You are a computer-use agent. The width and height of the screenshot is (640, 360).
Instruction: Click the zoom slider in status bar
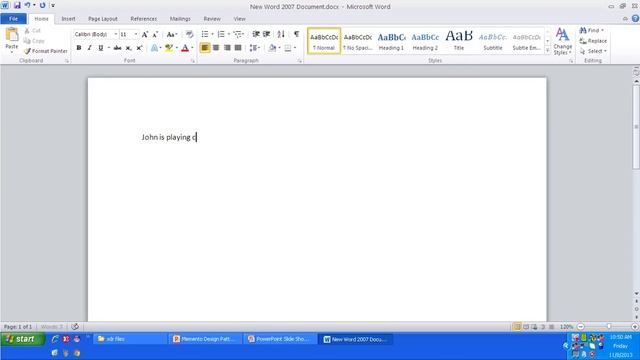click(x=608, y=327)
